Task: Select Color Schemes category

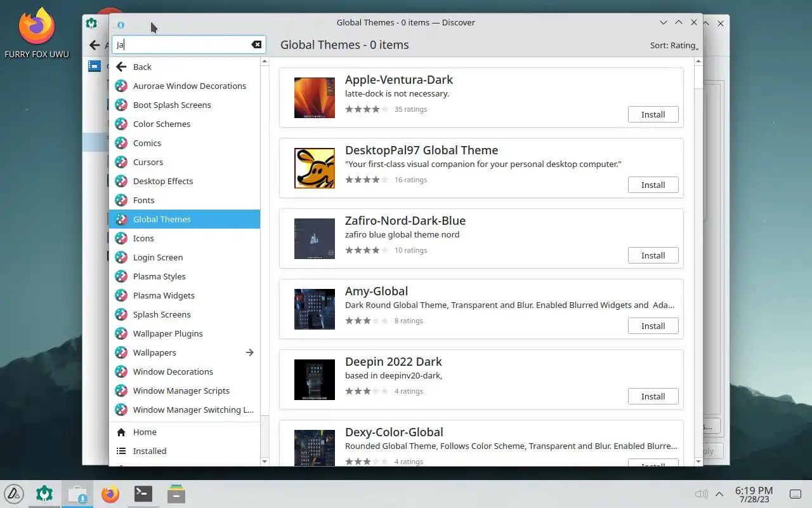Action: tap(185, 124)
